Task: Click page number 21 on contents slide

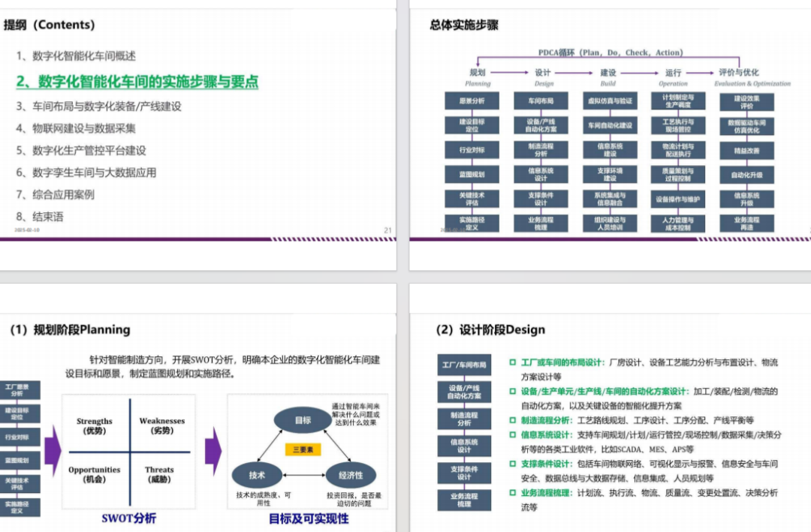Action: tap(388, 230)
